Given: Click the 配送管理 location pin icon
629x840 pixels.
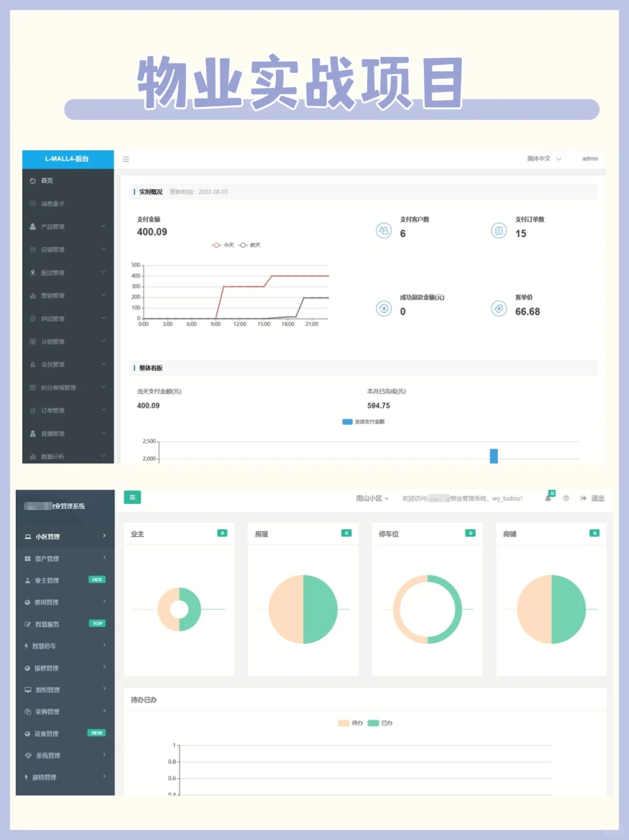Looking at the screenshot, I should 33,272.
